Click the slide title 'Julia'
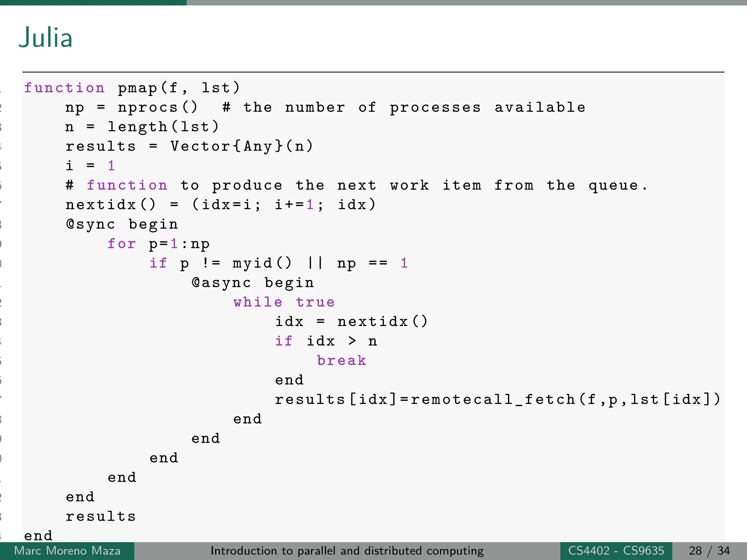The height and width of the screenshot is (560, 747). coord(46,38)
